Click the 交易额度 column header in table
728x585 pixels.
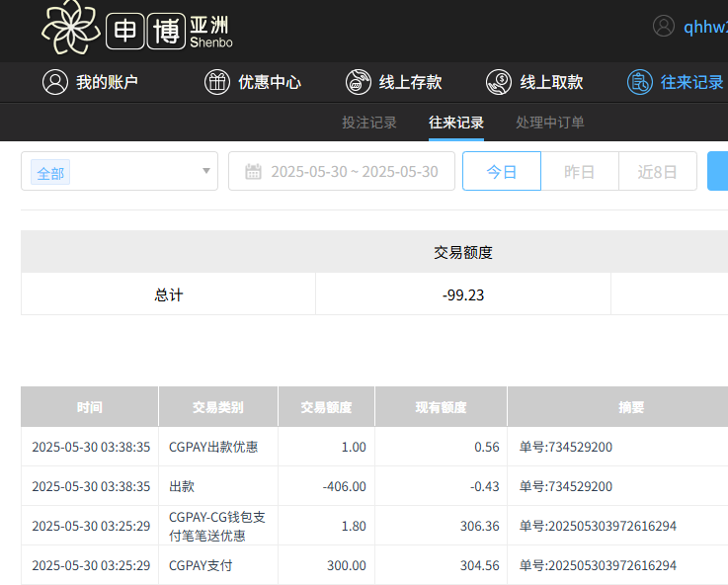tap(326, 407)
